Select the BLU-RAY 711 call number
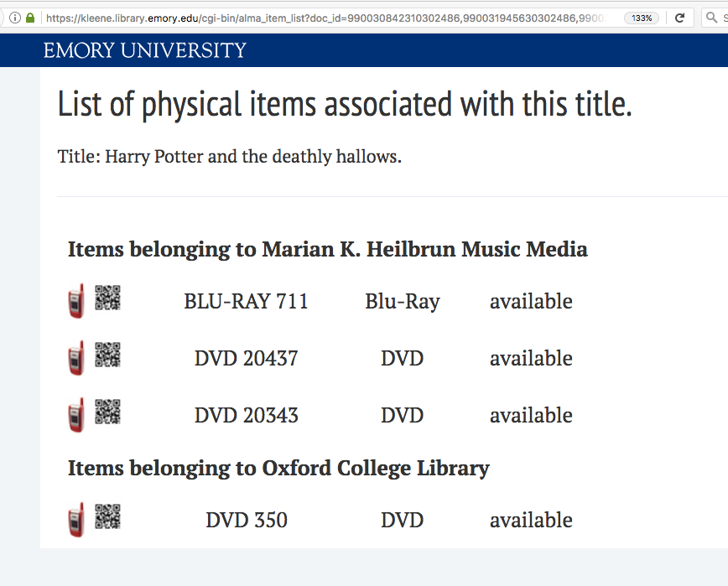 click(x=246, y=301)
